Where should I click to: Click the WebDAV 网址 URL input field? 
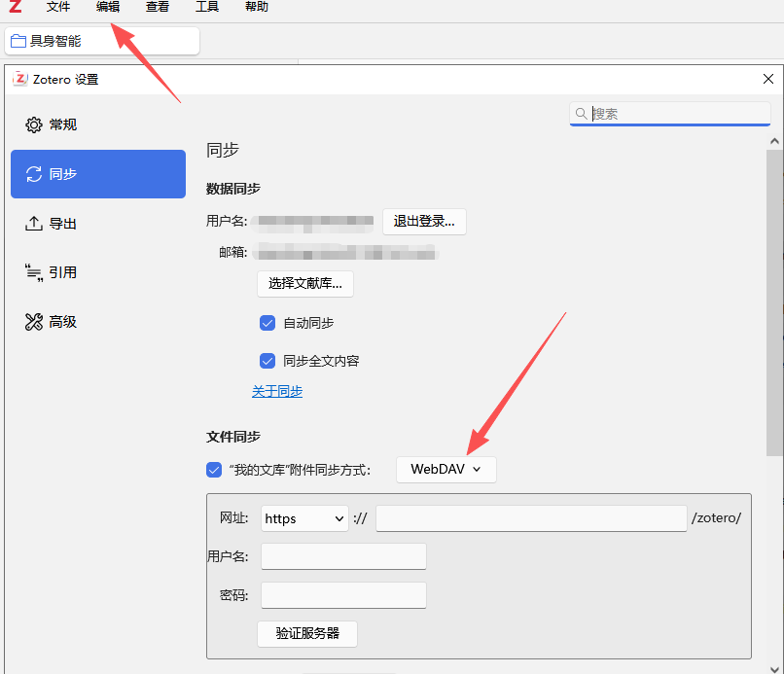[531, 518]
